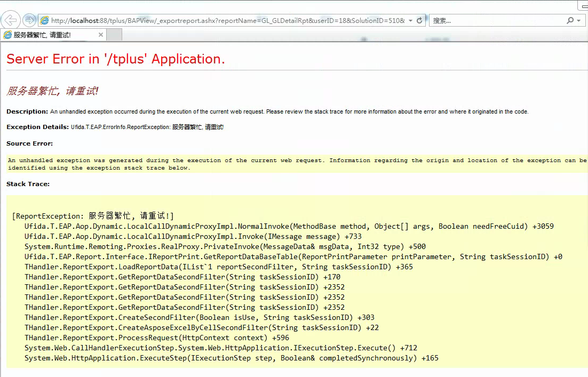This screenshot has height=377, width=588.
Task: Click the italic 服务器繁忙, 请重试! message
Action: [x=52, y=91]
